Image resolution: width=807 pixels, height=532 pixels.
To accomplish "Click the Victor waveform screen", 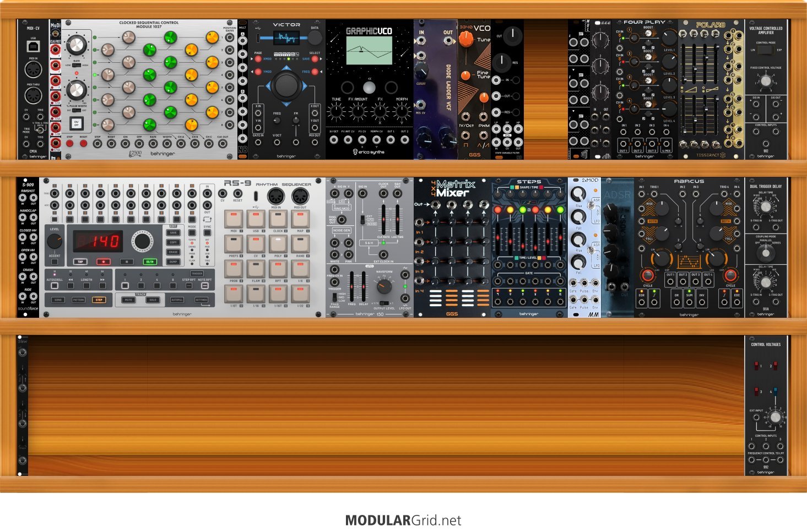I will [x=286, y=38].
